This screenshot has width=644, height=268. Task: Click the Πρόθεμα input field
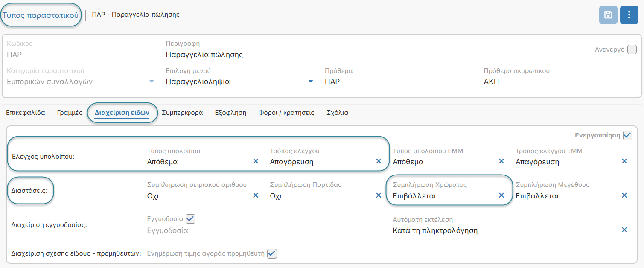(x=401, y=82)
